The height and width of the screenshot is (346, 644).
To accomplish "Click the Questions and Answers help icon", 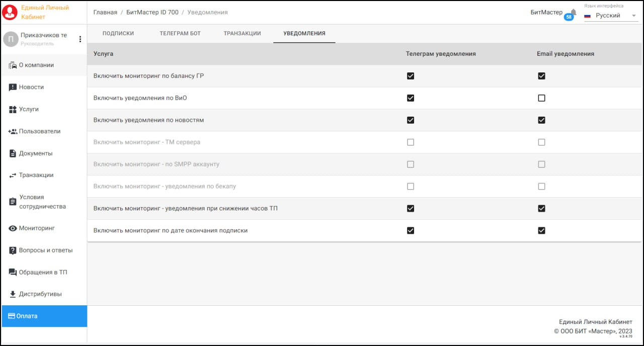I will point(13,250).
